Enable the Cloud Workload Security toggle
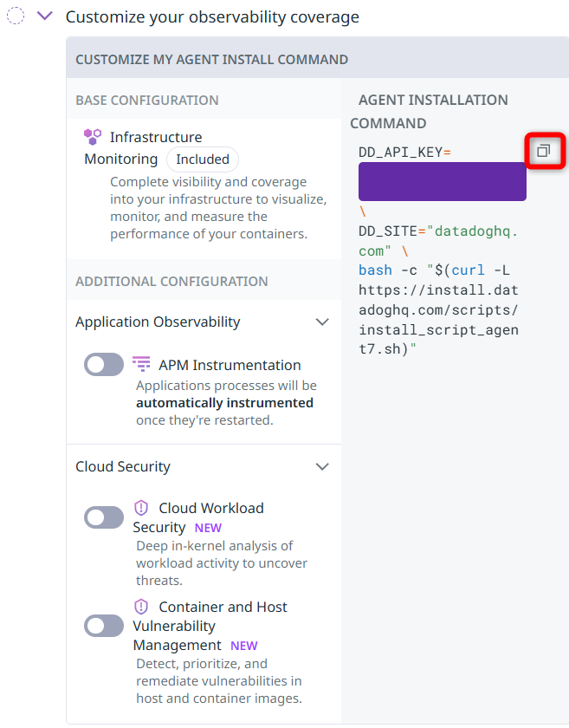Screen dimensions: 569x728 tap(104, 517)
